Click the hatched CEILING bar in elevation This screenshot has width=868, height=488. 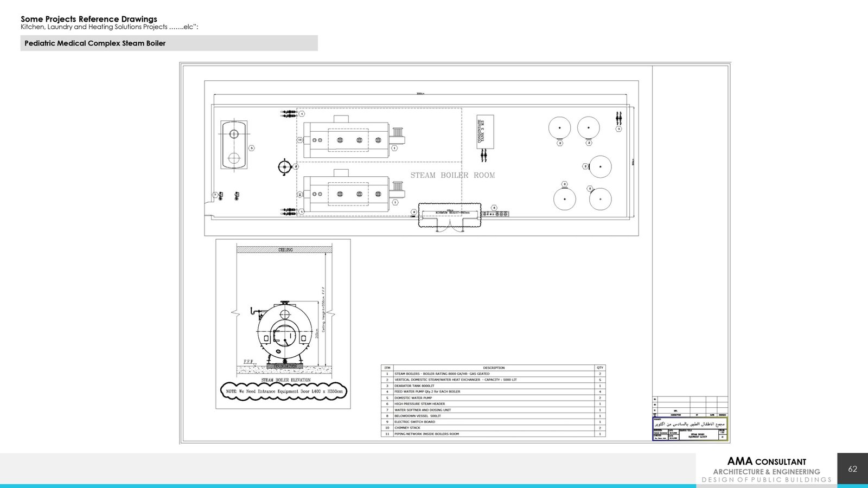284,249
